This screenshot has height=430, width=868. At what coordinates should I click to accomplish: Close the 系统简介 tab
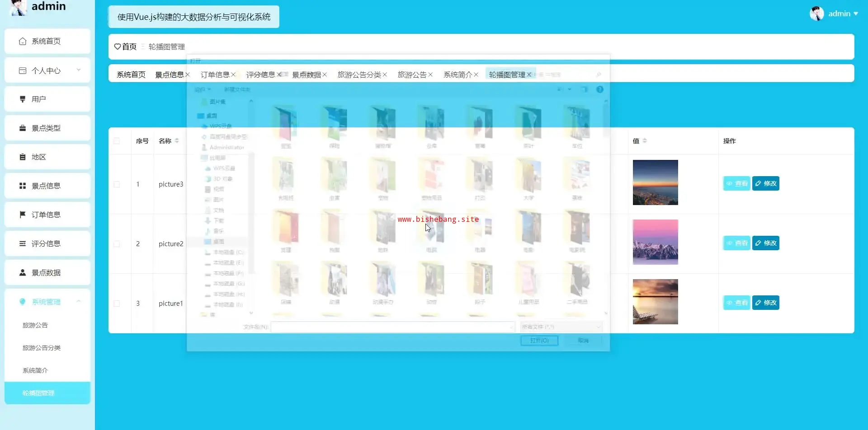click(476, 75)
